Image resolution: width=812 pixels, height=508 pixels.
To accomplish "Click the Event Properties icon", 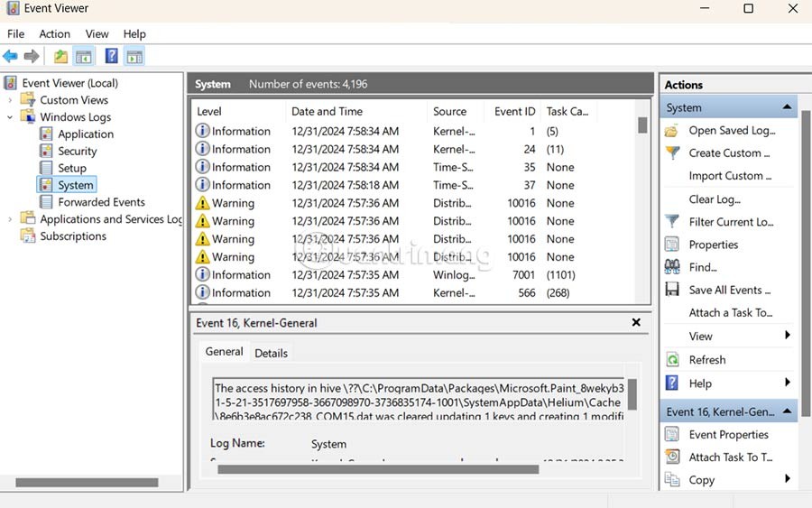I will click(x=672, y=434).
